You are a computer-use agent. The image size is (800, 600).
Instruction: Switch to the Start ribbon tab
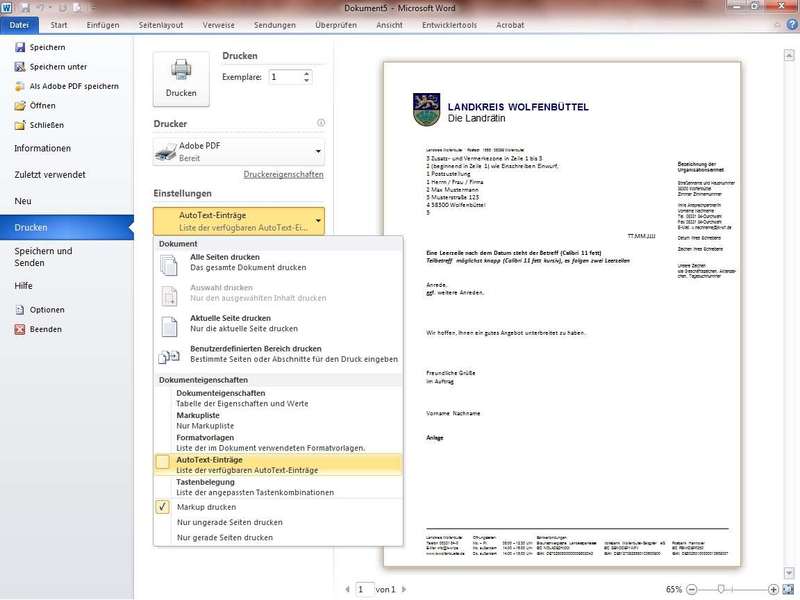[59, 25]
